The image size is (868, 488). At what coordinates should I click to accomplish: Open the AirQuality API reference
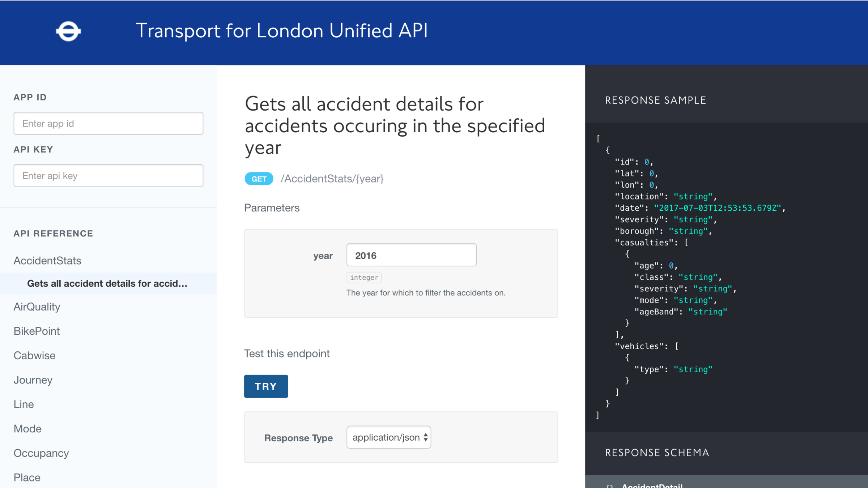click(x=37, y=307)
